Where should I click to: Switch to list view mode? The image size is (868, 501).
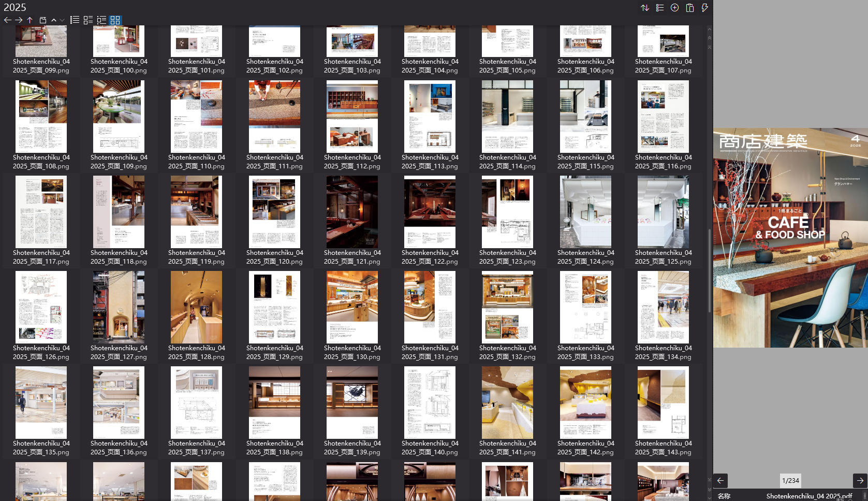tap(75, 20)
